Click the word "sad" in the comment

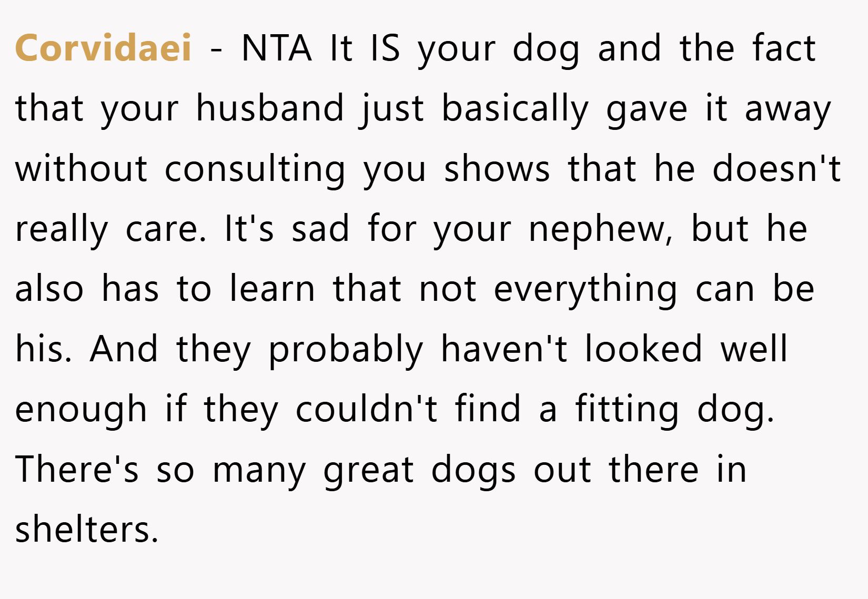pos(320,229)
